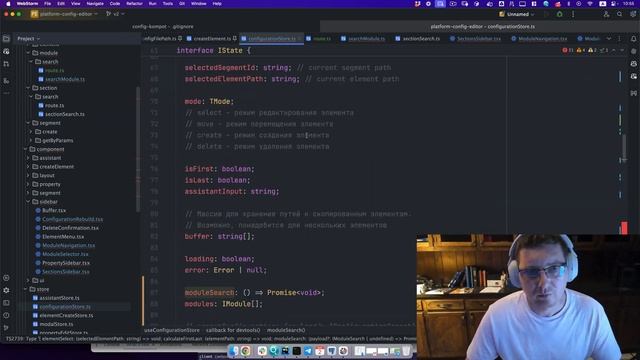Viewport: 640px width, 360px height.
Task: Open the editor tabs options dots
Action: 619,39
